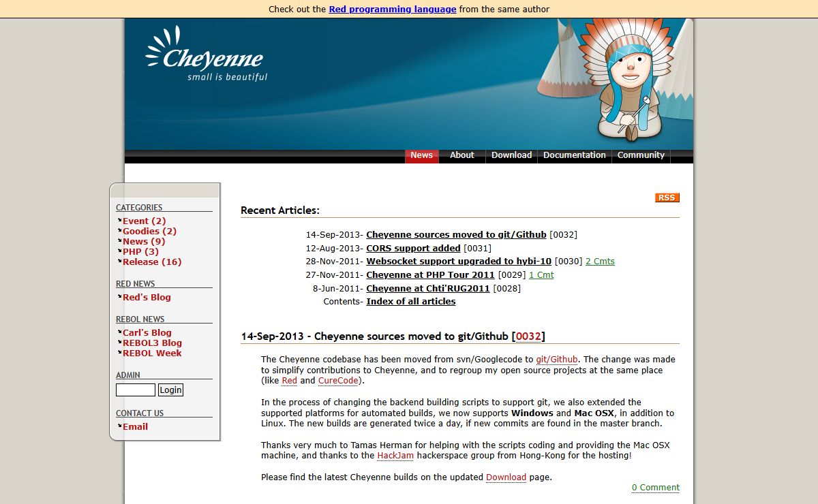Click the 8-Jun-2011 date in article list

coord(335,289)
